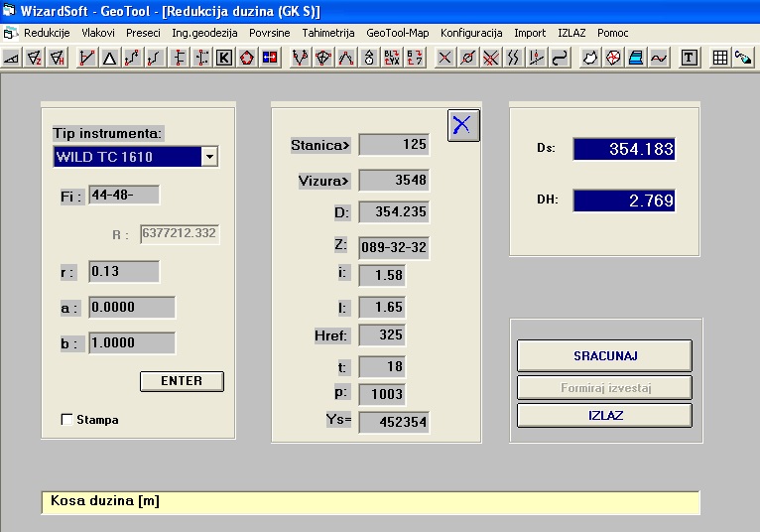Click the red wavy line toolbar icon
Screen dimensions: 760x532
coord(659,59)
